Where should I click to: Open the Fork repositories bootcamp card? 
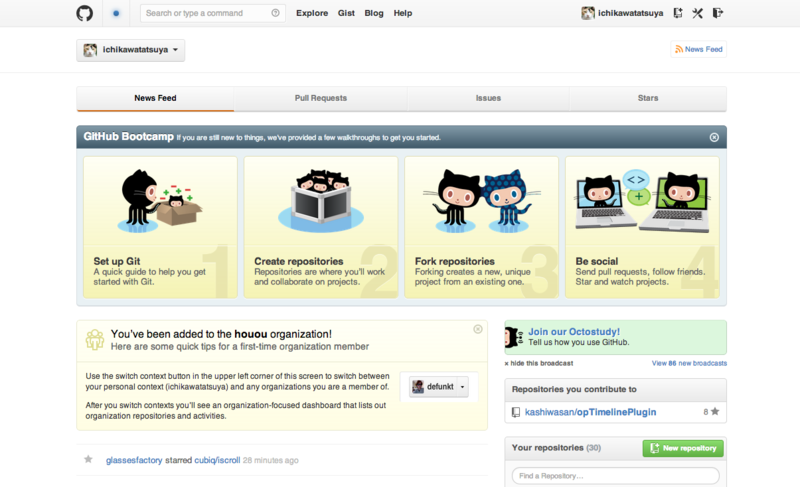pos(482,227)
